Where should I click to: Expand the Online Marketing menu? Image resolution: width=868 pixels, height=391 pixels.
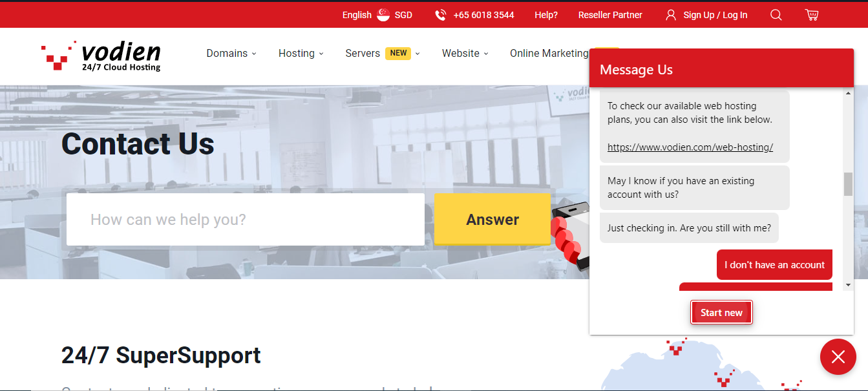click(549, 54)
